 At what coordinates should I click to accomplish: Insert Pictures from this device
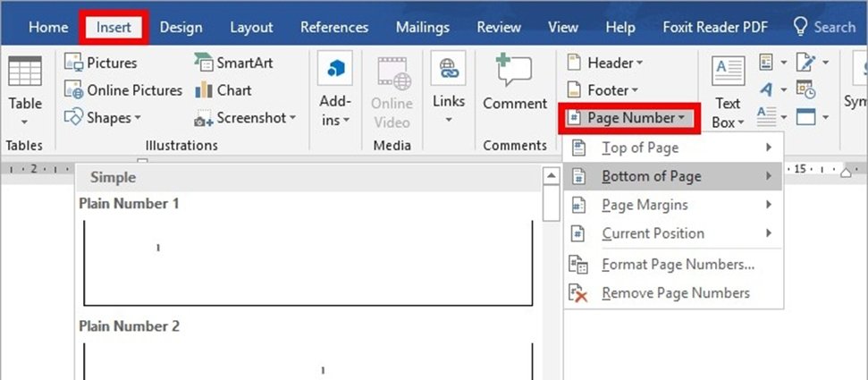click(x=100, y=63)
